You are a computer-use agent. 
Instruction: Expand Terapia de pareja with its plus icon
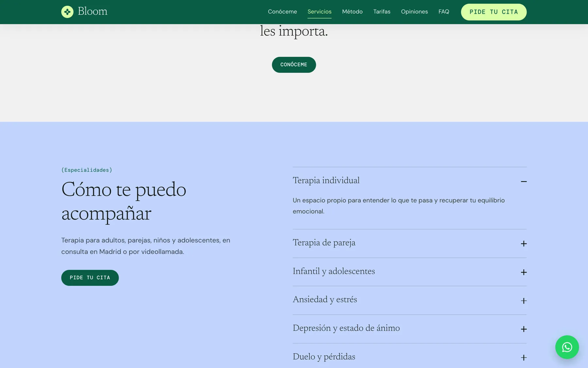(x=524, y=244)
